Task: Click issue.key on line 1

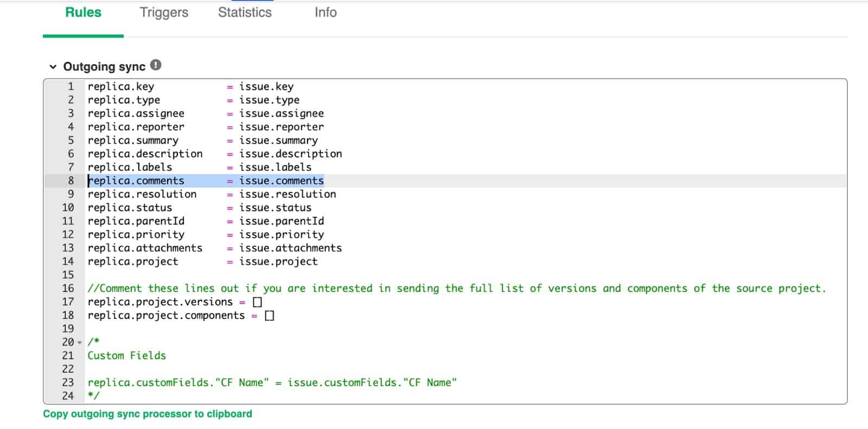Action: (x=266, y=87)
